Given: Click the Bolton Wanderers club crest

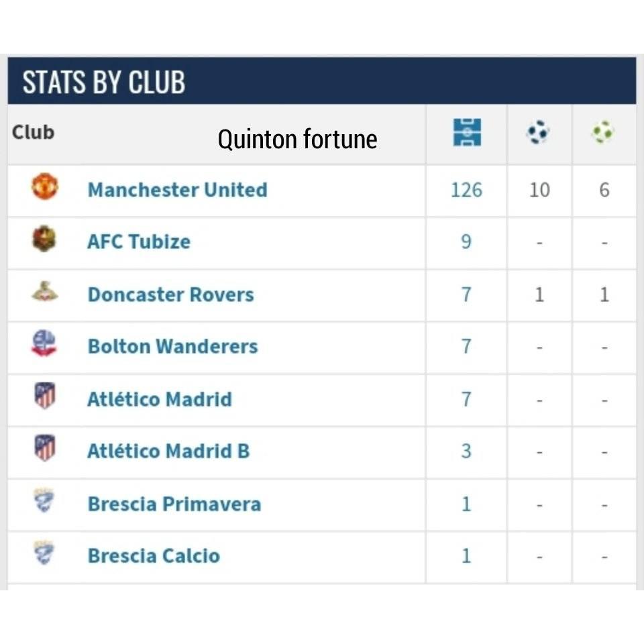Looking at the screenshot, I should pyautogui.click(x=44, y=343).
